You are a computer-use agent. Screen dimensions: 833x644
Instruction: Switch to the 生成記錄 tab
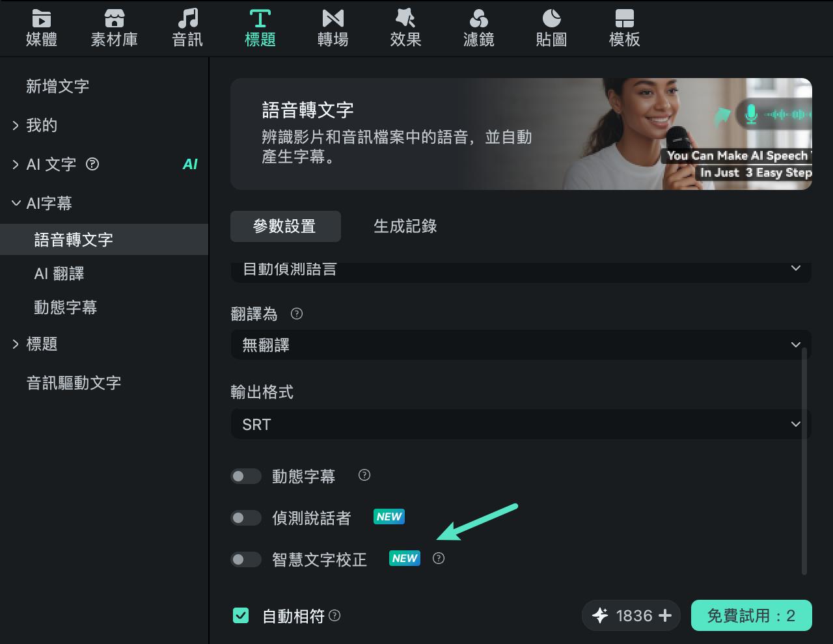[405, 226]
